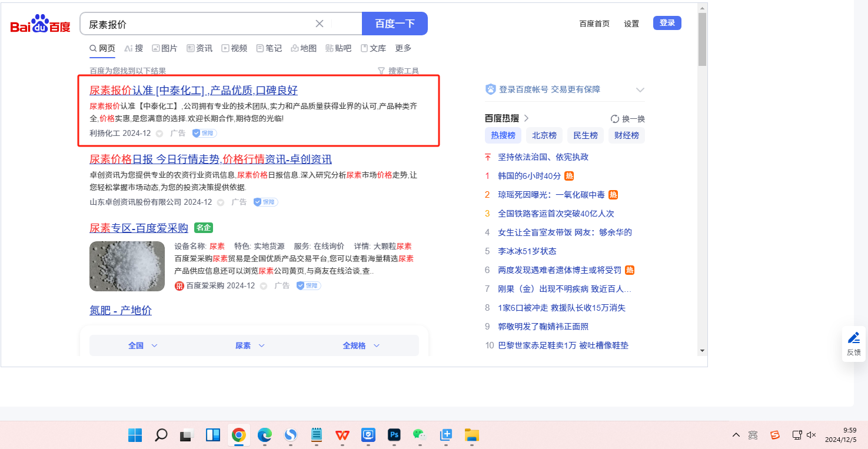Collapse the 登录百度帐号 panel chevron

640,90
